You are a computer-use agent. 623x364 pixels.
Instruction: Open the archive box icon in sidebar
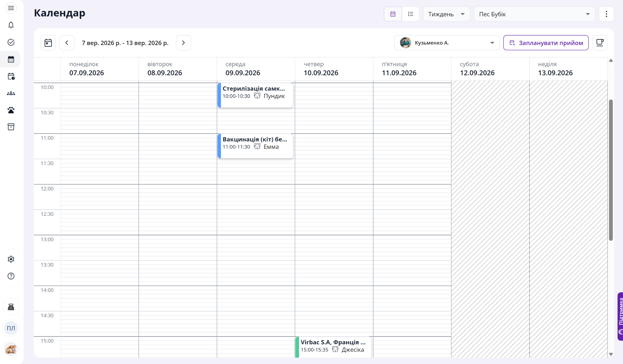pos(11,127)
